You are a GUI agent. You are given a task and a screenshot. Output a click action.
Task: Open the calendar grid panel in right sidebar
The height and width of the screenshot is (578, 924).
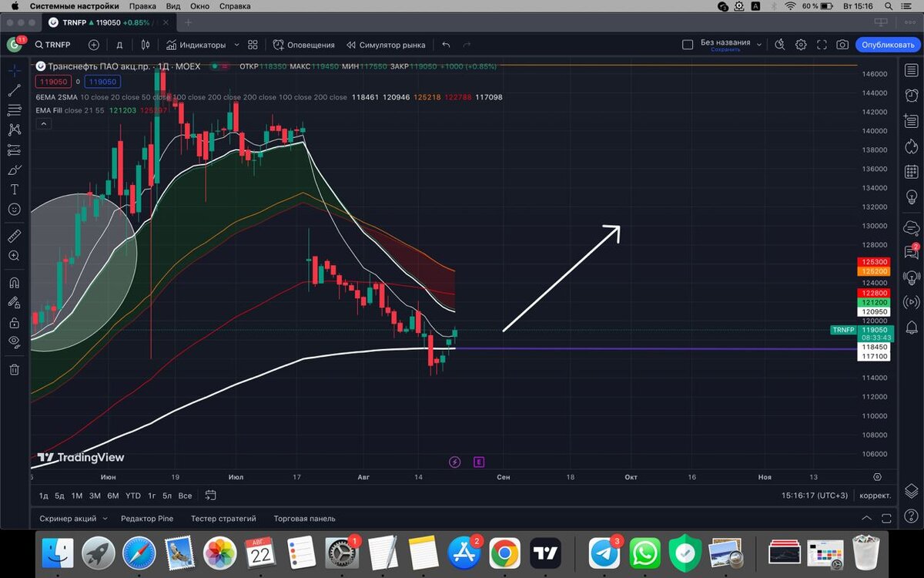[912, 171]
